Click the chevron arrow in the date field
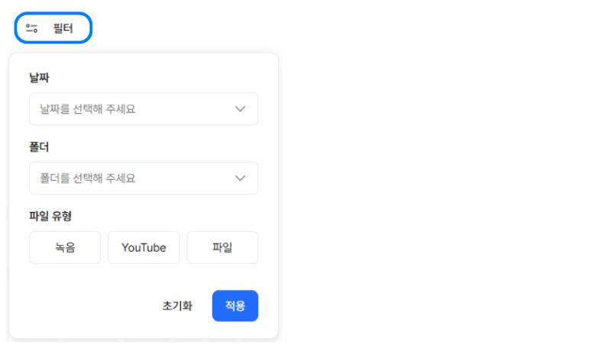This screenshot has width=611, height=364. (240, 109)
